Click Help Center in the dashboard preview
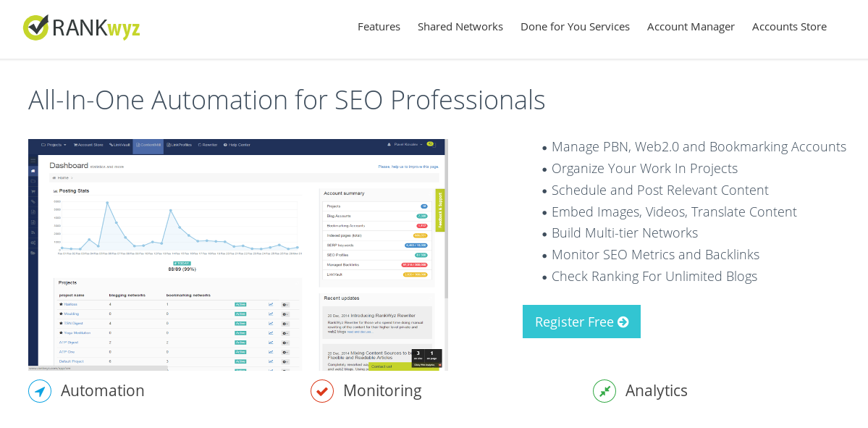Viewport: 868px width, 428px height. [x=237, y=145]
